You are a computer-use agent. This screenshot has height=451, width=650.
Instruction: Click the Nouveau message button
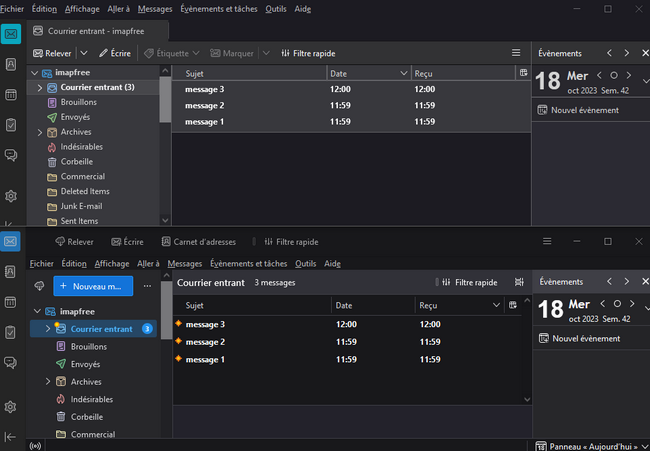point(94,286)
